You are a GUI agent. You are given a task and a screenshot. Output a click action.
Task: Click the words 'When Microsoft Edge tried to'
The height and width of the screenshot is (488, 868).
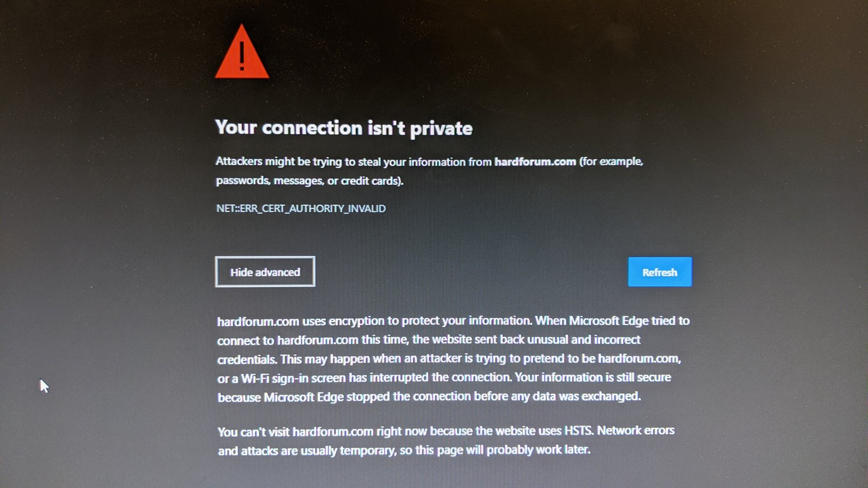612,321
